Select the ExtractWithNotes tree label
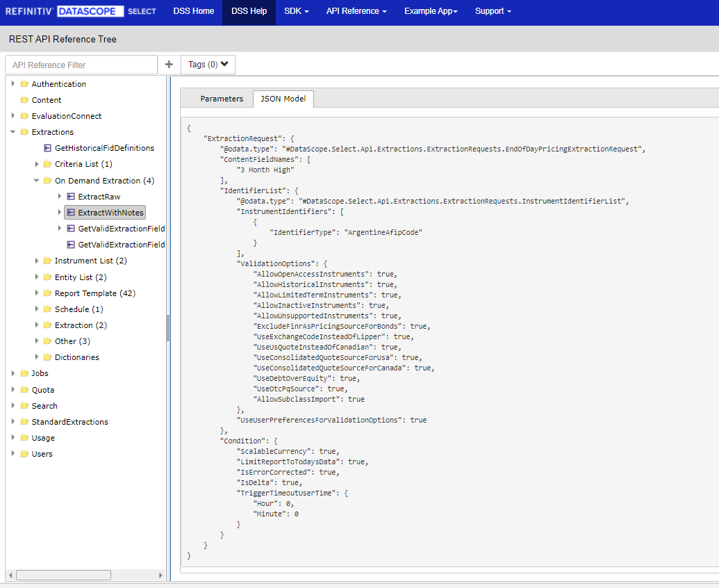This screenshot has width=719, height=588. click(110, 213)
